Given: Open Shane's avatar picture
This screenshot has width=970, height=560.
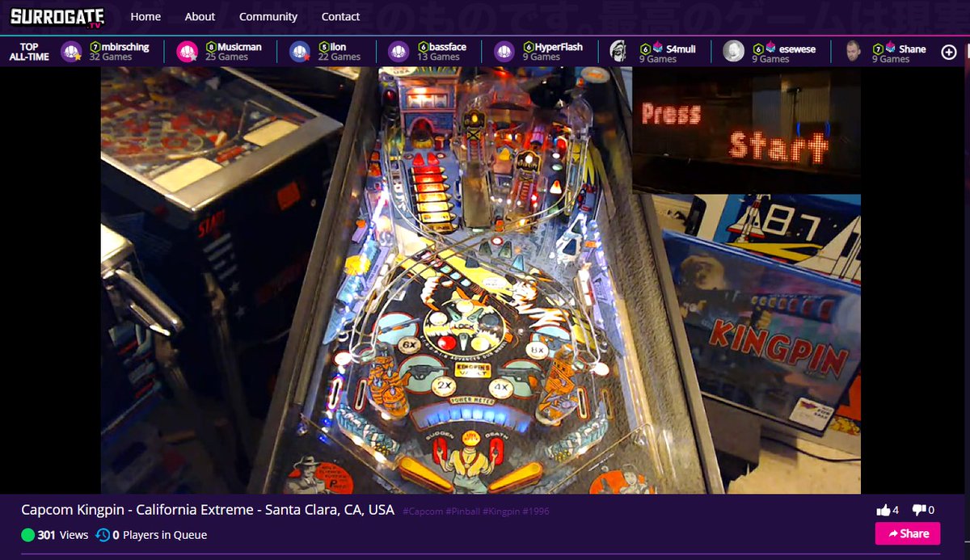Looking at the screenshot, I should tap(854, 51).
